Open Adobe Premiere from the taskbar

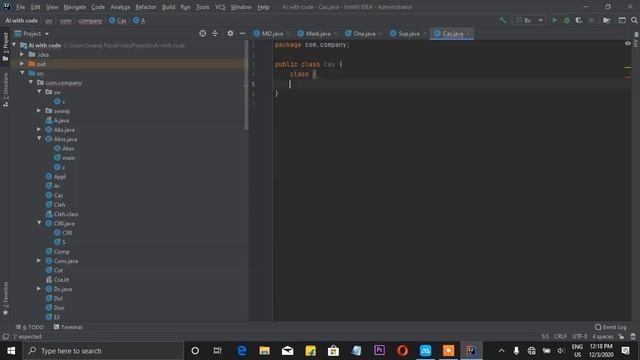coord(379,351)
